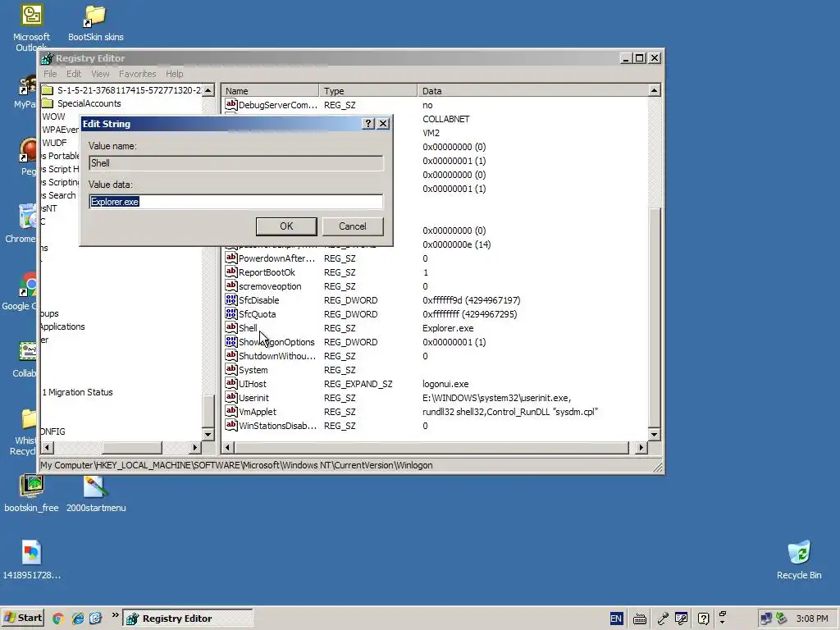
Task: Open the Edit menu in Registry Editor
Action: pos(73,74)
